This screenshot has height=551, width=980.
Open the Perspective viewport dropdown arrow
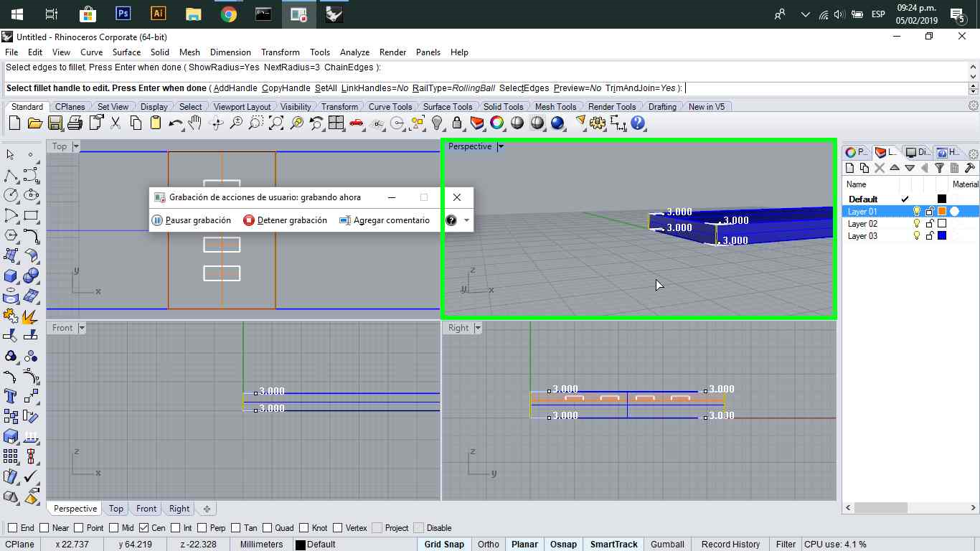(x=501, y=146)
